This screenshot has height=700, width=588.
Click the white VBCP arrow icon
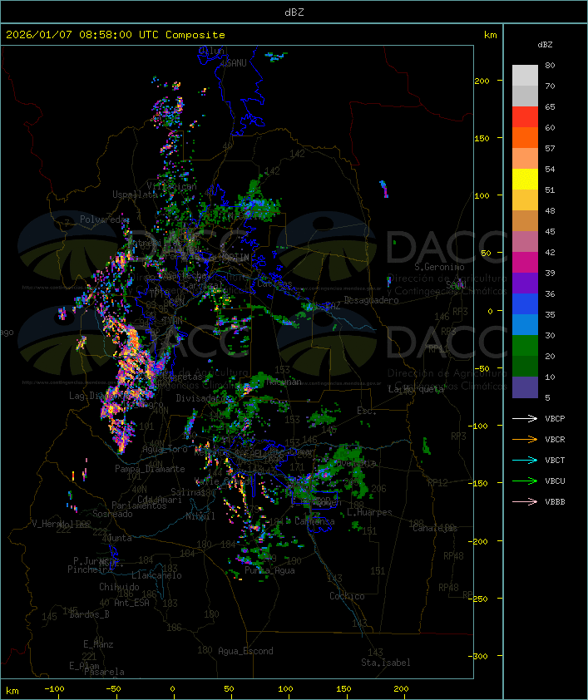(x=525, y=418)
